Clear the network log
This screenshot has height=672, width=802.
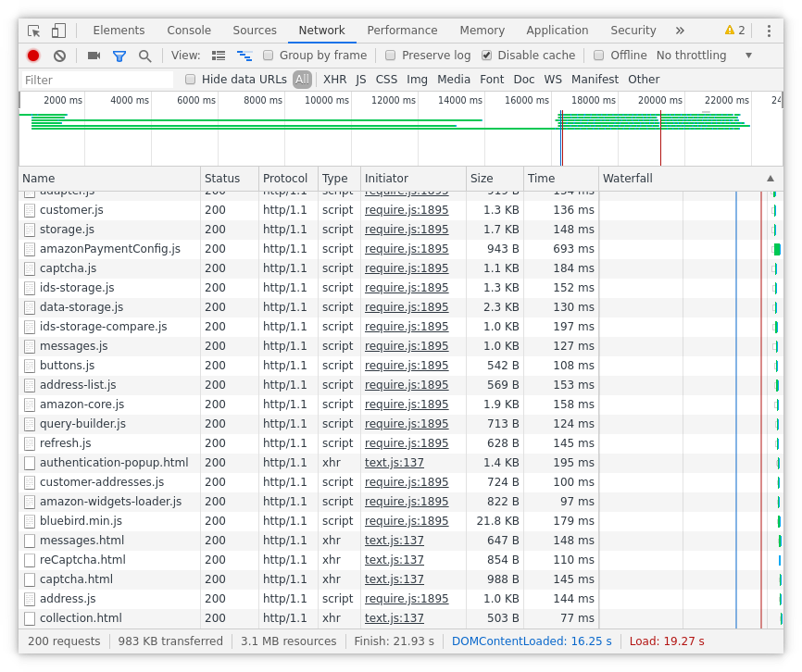(x=59, y=55)
